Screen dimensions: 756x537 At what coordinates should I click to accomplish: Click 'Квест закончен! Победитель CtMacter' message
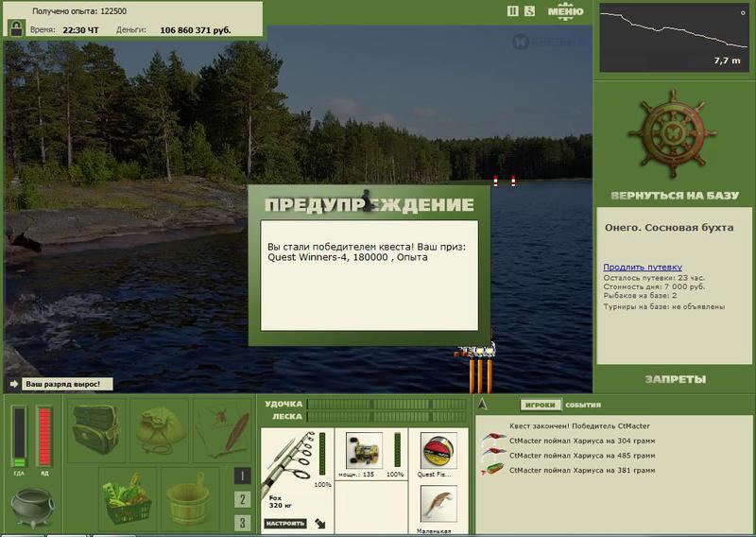pos(579,426)
